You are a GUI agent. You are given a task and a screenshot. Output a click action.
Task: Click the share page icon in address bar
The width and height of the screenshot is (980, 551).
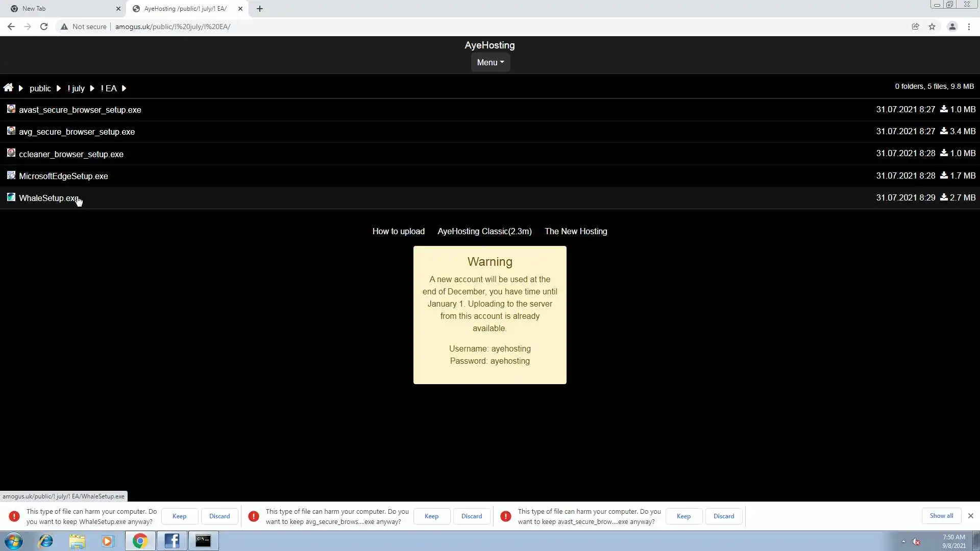click(x=915, y=27)
